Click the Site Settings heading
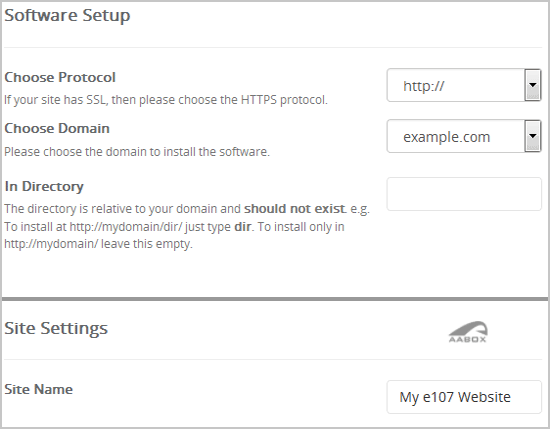The width and height of the screenshot is (550, 429). [56, 328]
